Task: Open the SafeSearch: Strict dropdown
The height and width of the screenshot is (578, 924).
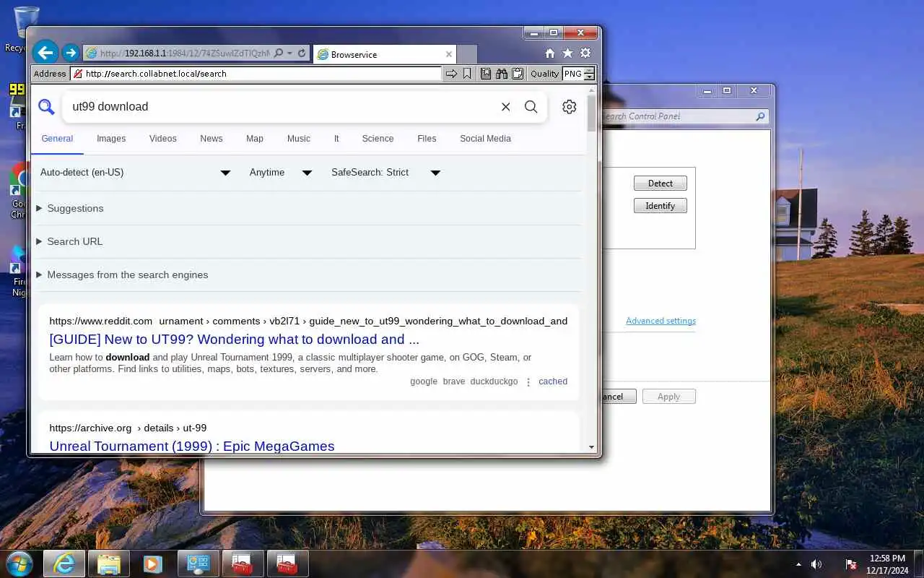Action: 385,173
